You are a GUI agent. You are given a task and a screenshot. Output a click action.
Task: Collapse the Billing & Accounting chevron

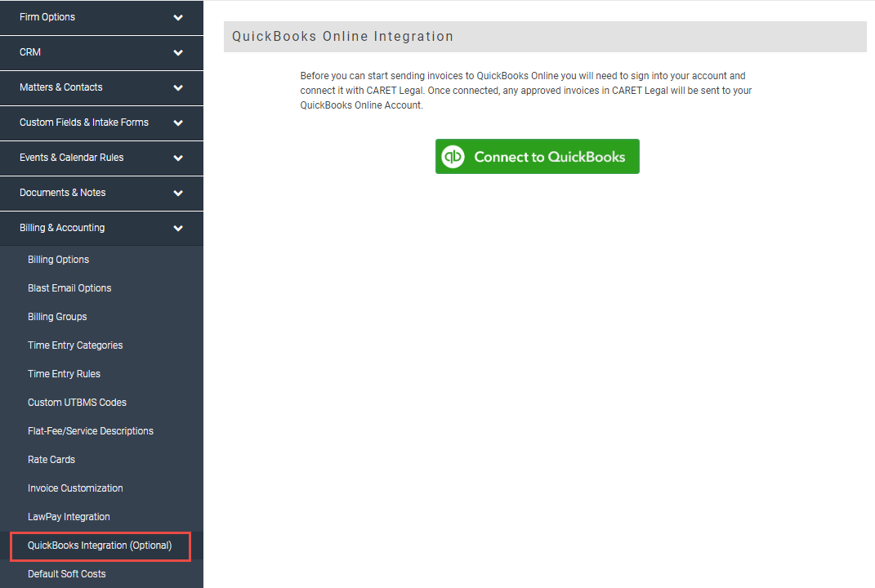(178, 228)
